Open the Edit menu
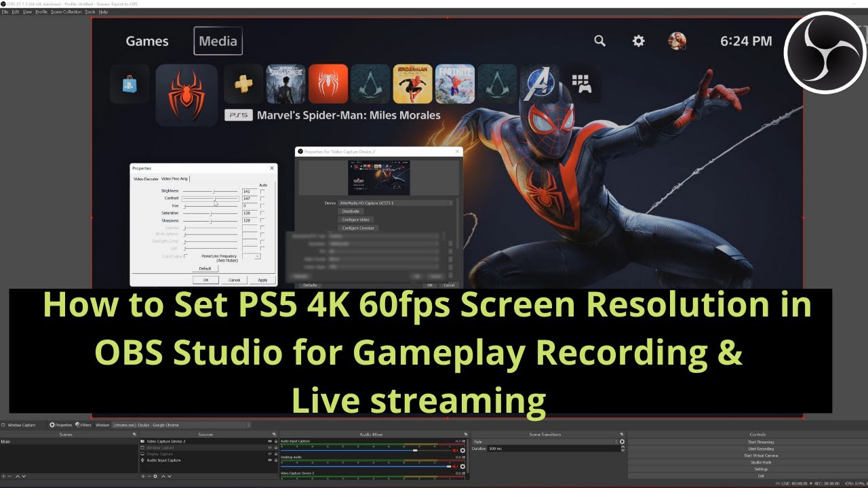The image size is (868, 488). [x=15, y=12]
